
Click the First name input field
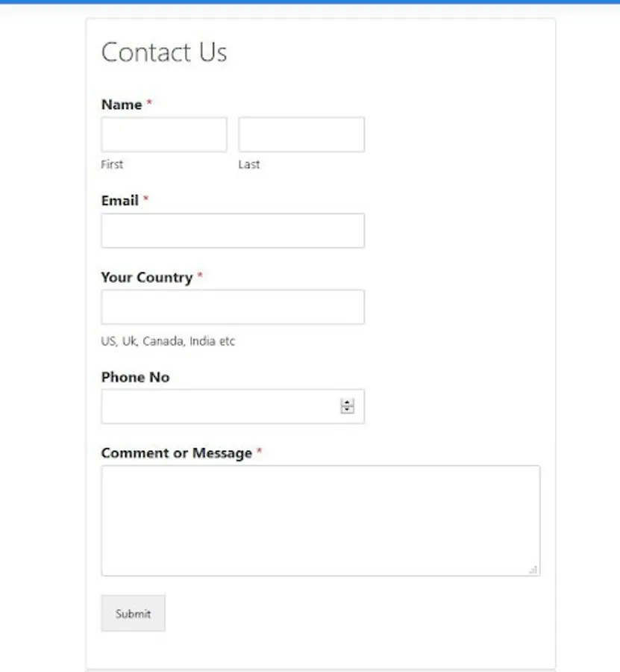click(x=164, y=134)
